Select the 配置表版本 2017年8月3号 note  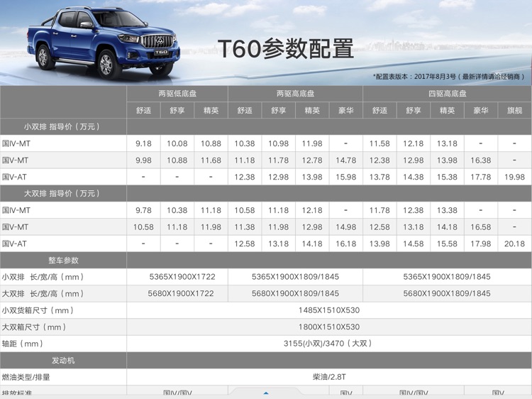point(449,77)
